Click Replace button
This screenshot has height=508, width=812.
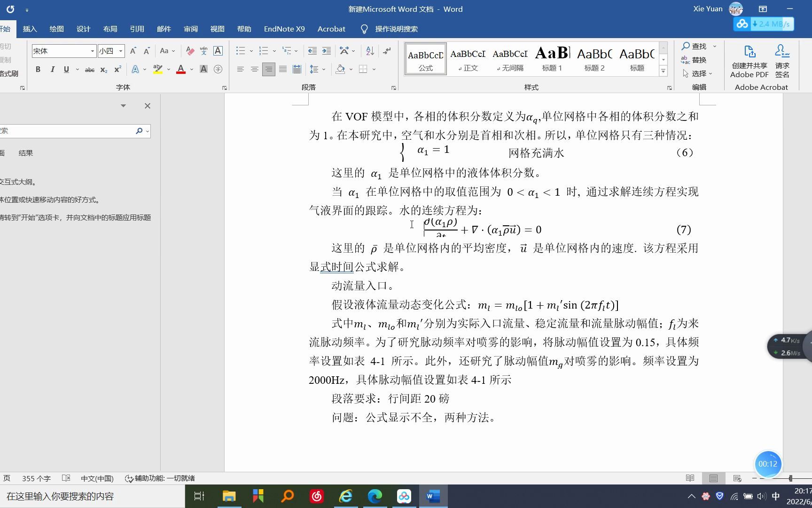point(694,60)
